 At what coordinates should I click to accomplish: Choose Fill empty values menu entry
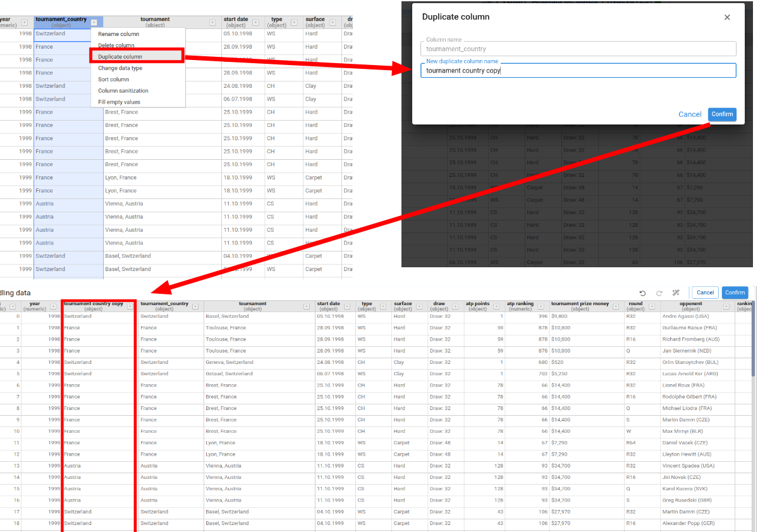pos(119,102)
